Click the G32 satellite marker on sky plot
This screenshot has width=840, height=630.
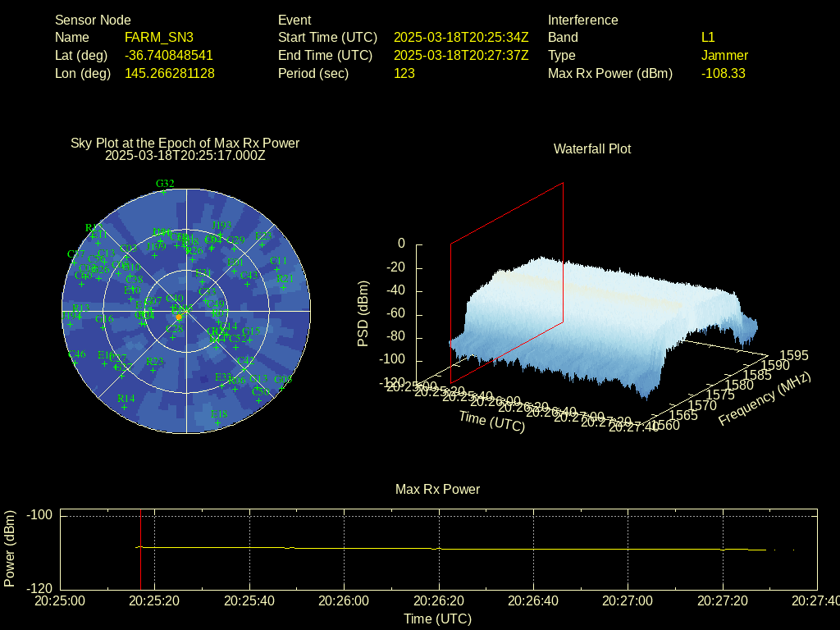(x=164, y=191)
